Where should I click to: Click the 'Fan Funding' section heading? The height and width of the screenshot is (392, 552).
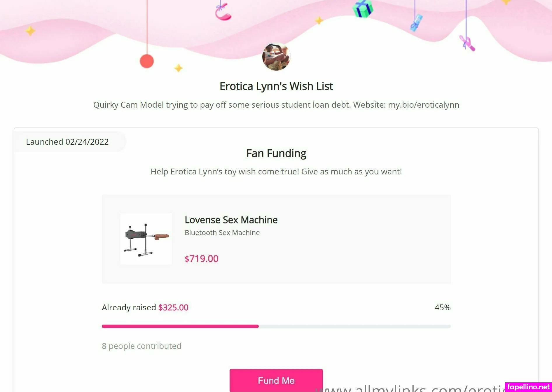click(x=276, y=153)
